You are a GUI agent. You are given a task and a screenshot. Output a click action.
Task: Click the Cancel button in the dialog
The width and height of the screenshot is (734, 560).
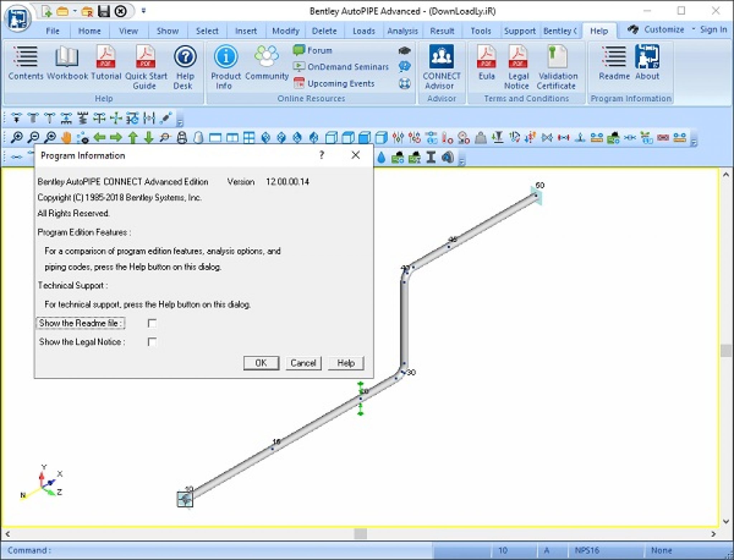point(303,363)
